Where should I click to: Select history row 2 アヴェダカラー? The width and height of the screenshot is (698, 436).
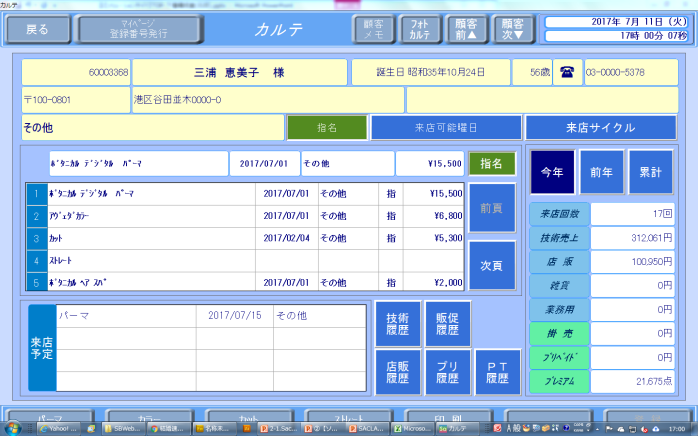tap(245, 216)
